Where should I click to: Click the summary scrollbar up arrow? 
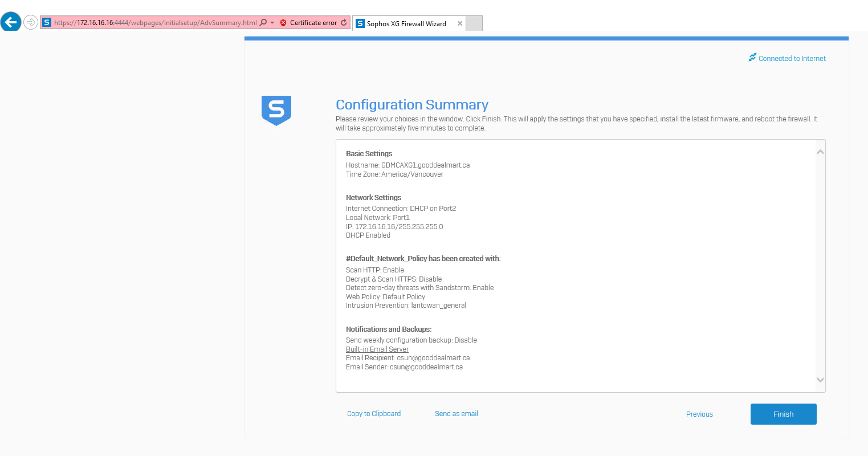[820, 152]
